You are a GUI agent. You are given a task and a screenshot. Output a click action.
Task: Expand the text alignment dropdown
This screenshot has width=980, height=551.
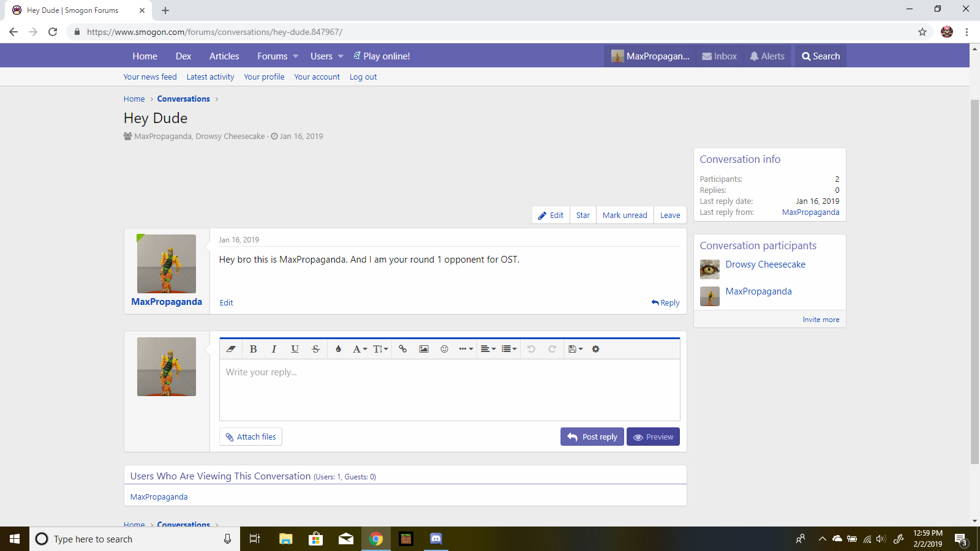tap(488, 349)
